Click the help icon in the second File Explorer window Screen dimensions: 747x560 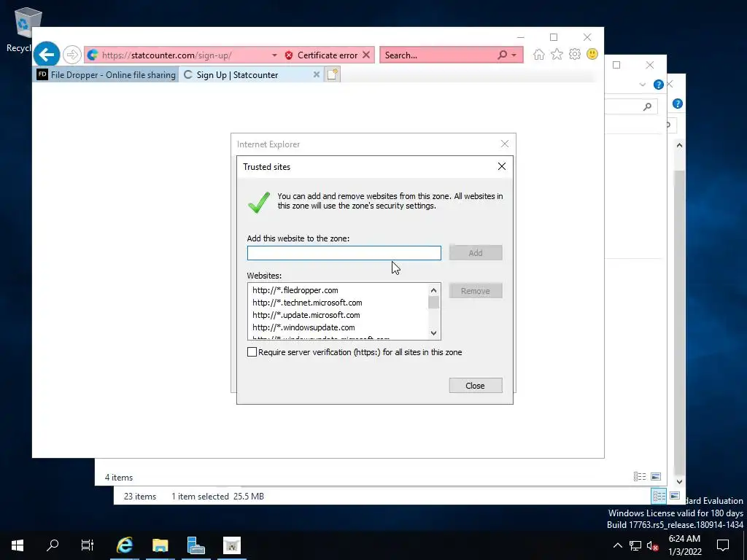coord(659,85)
